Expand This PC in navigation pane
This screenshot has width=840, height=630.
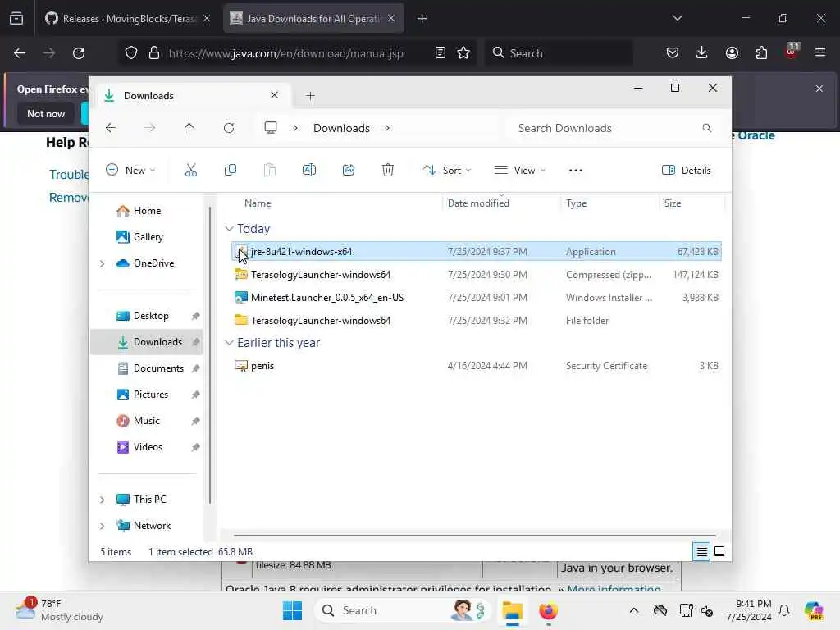[103, 500]
